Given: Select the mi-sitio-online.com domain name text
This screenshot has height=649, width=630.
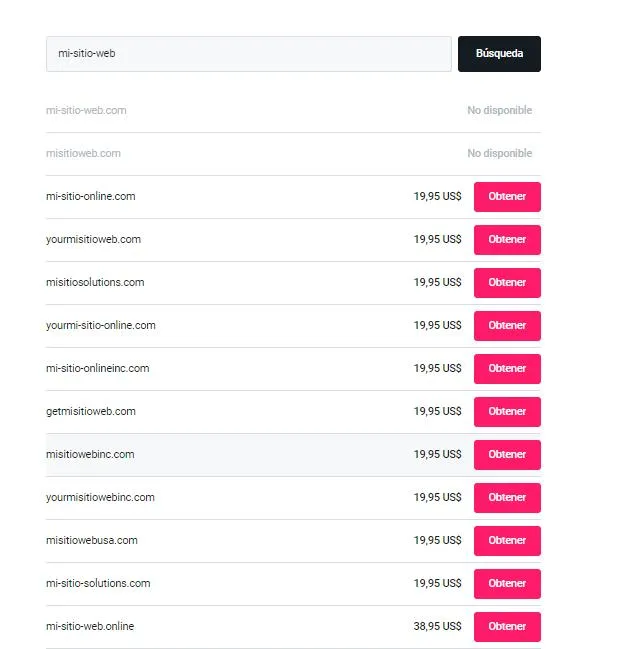Looking at the screenshot, I should point(90,197).
